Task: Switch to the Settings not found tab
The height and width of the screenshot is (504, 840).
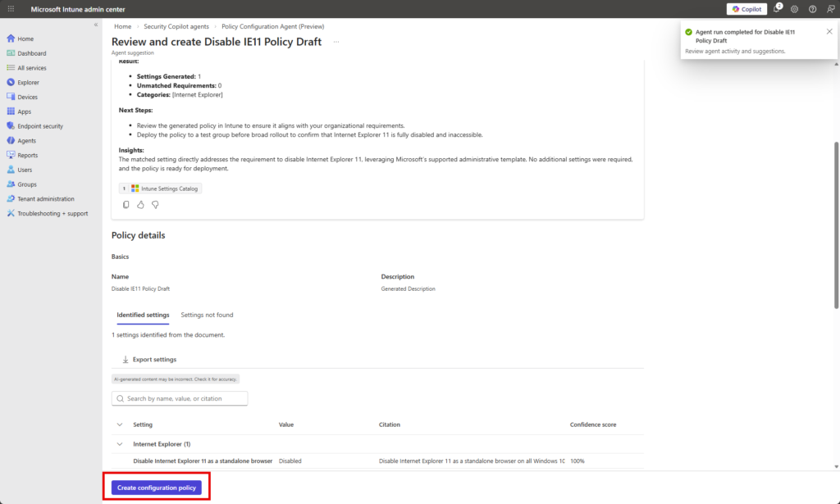Action: (207, 314)
